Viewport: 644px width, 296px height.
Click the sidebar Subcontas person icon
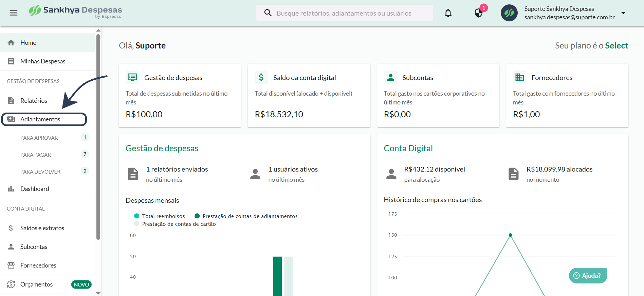click(x=11, y=246)
